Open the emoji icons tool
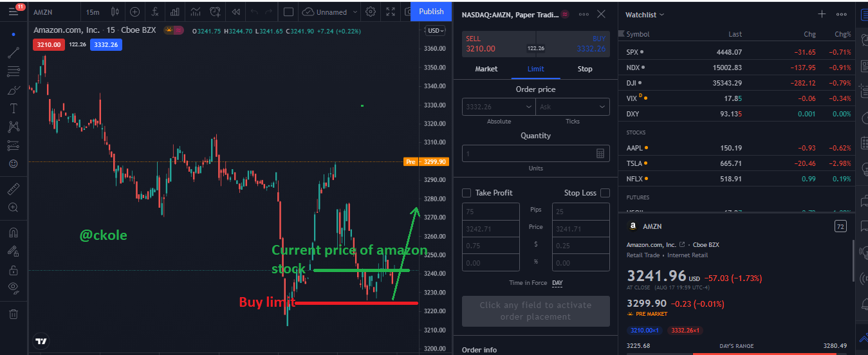Image resolution: width=868 pixels, height=355 pixels. 14,164
